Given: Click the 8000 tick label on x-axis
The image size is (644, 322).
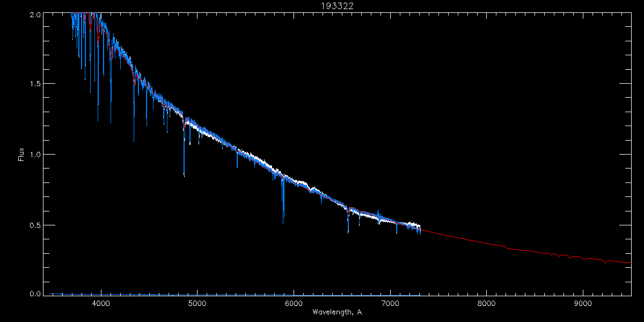Looking at the screenshot, I should [486, 303].
